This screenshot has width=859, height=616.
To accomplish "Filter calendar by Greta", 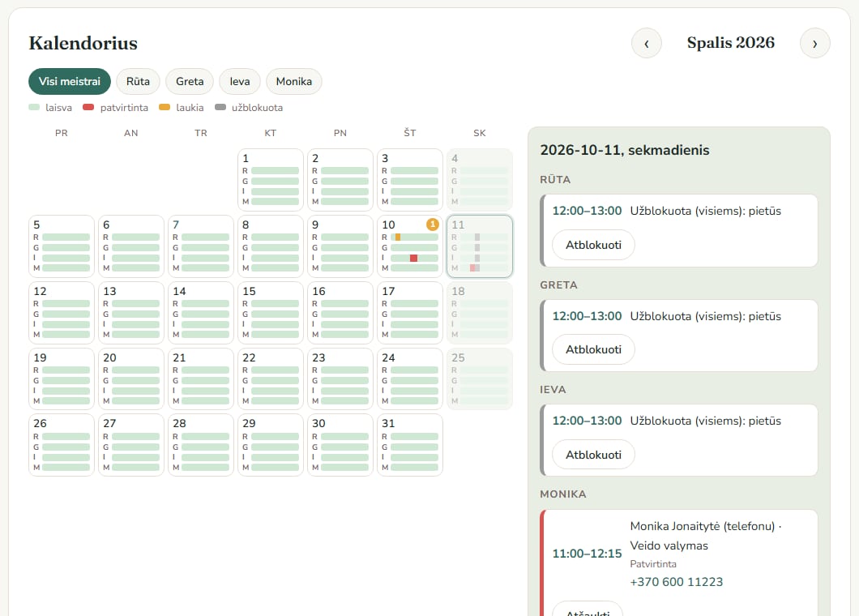I will (x=190, y=81).
